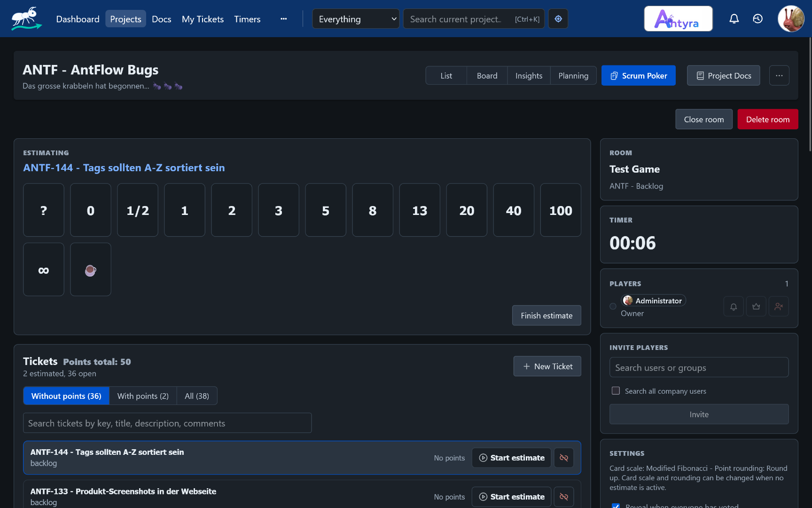Pick the coffee cup break card
Screen dimensions: 812x508
91,270
